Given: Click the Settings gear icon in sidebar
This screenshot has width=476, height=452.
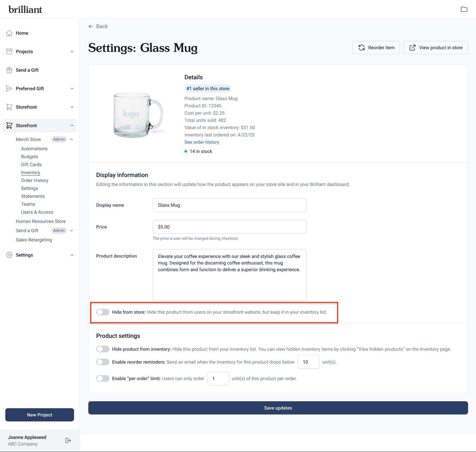Looking at the screenshot, I should pos(9,255).
